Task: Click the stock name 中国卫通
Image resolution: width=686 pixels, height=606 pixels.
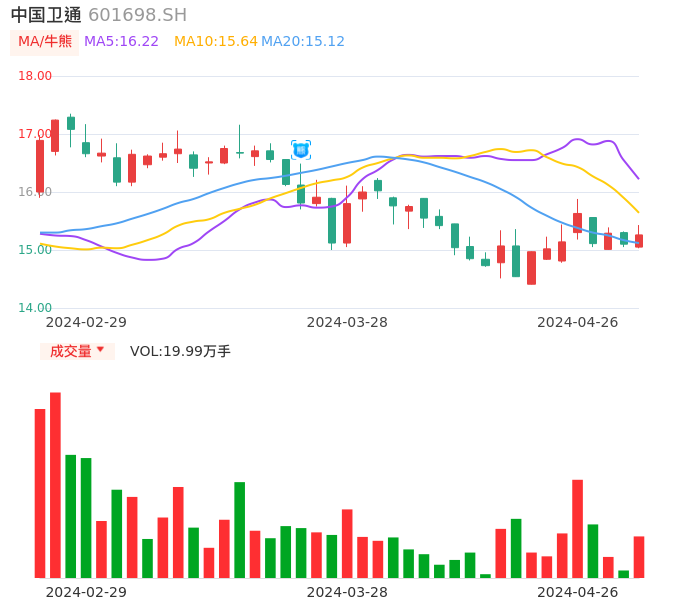Action: (x=46, y=15)
